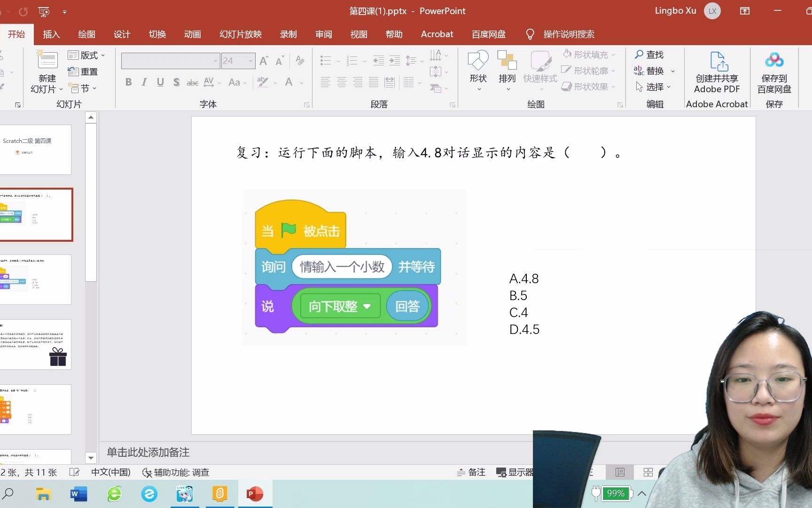Open Word from the taskbar

coord(78,494)
